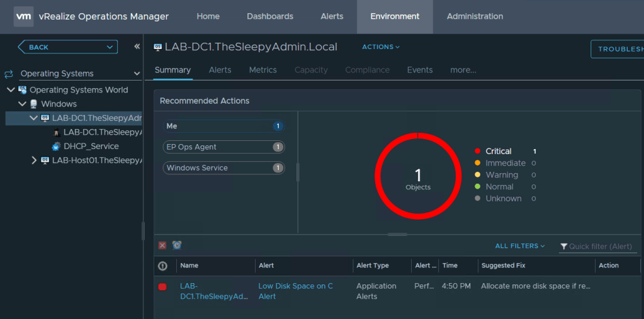
Task: Click the red cancel alert icon
Action: [x=162, y=245]
